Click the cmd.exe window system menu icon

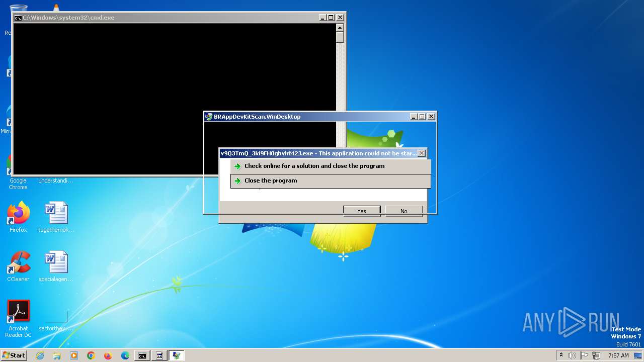pyautogui.click(x=18, y=18)
